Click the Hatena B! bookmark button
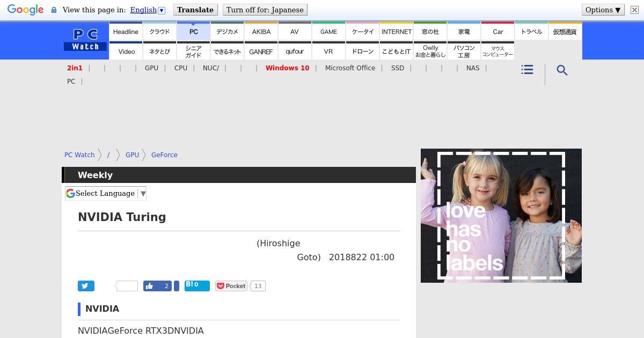Viewport: 644px width, 338px height. coord(197,285)
